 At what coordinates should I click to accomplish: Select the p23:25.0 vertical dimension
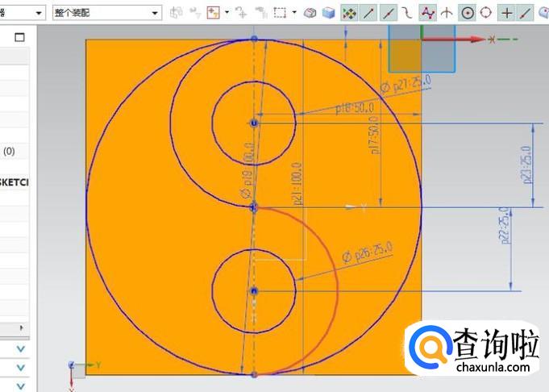tap(527, 165)
